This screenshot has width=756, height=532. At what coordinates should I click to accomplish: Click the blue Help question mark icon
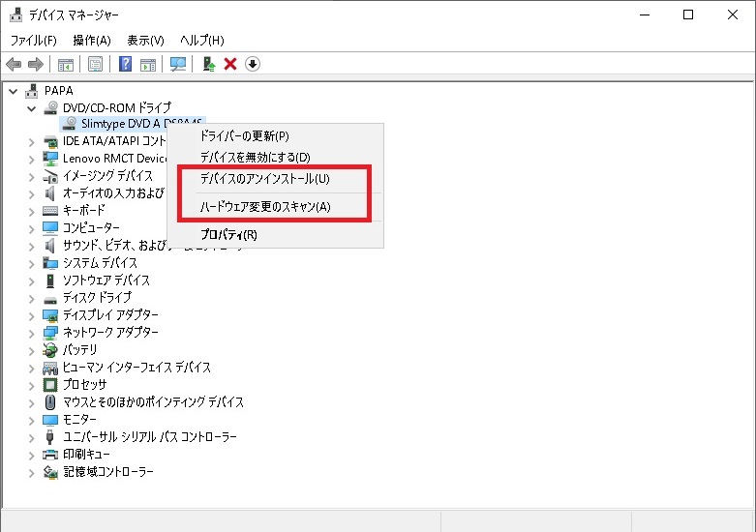coord(125,64)
